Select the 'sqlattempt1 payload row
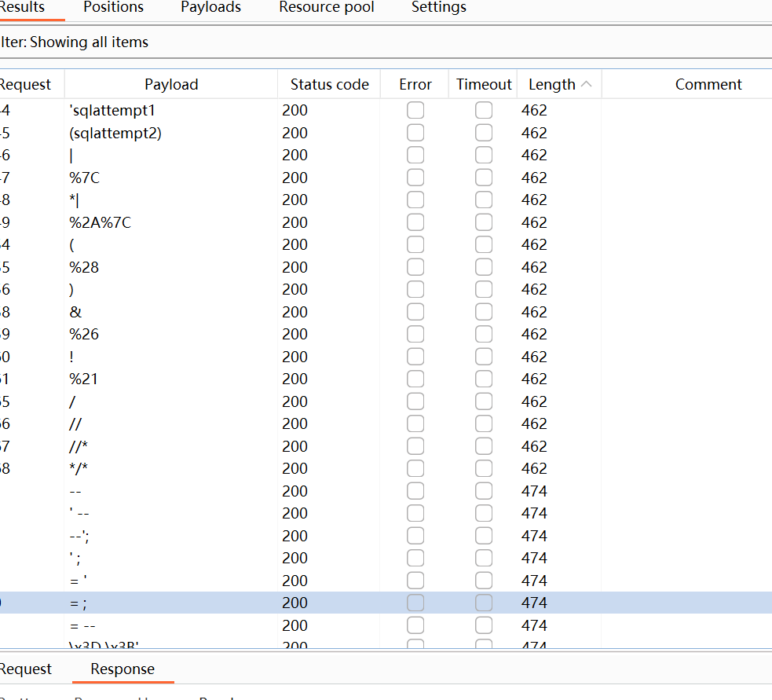Screen dimensions: 772x700 [386, 110]
